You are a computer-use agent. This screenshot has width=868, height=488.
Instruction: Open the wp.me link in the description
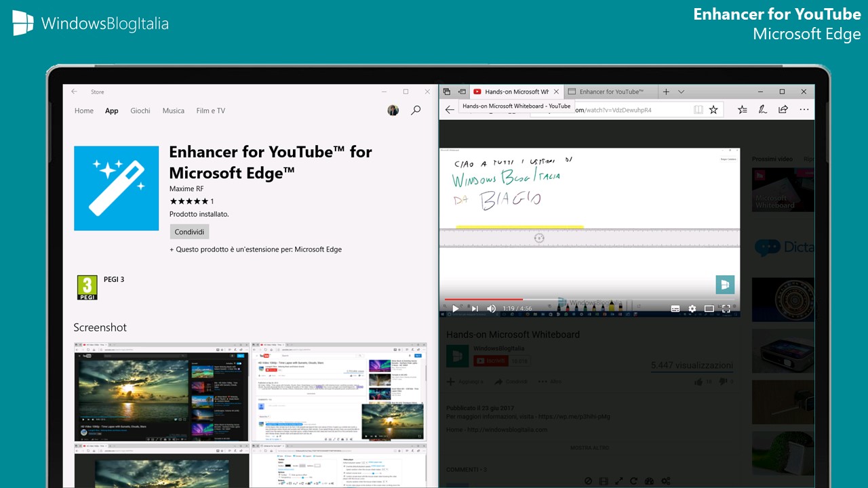click(574, 416)
